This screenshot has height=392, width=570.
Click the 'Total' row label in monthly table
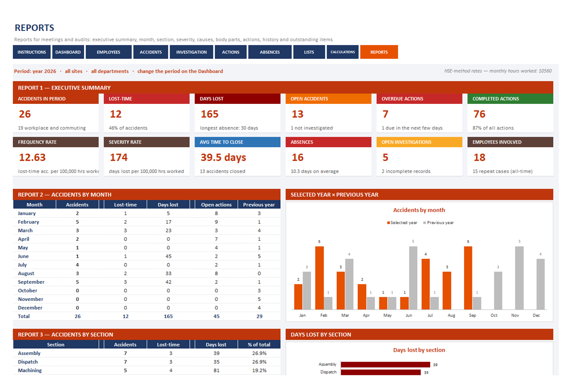pos(24,316)
